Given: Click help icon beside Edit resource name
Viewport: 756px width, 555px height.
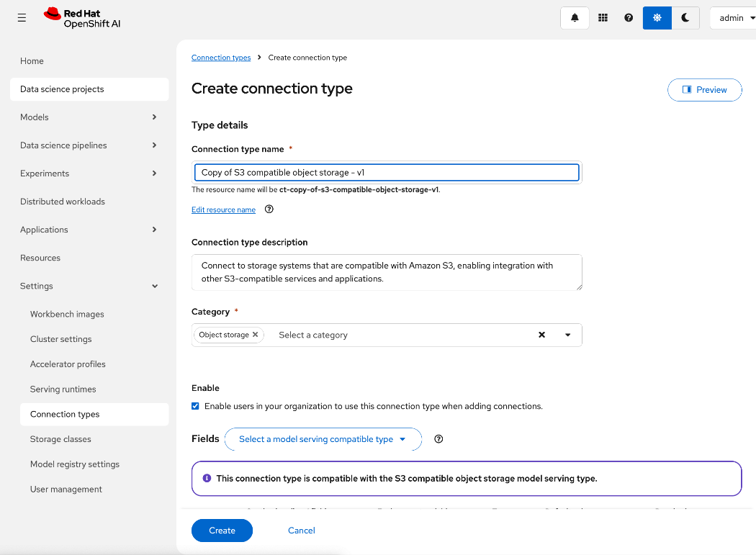Looking at the screenshot, I should [x=269, y=209].
